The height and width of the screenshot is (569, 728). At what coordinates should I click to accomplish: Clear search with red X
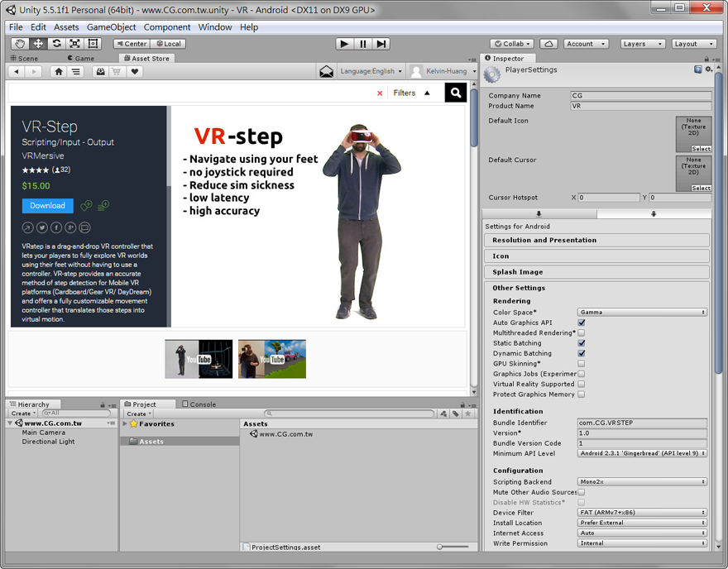click(x=380, y=93)
